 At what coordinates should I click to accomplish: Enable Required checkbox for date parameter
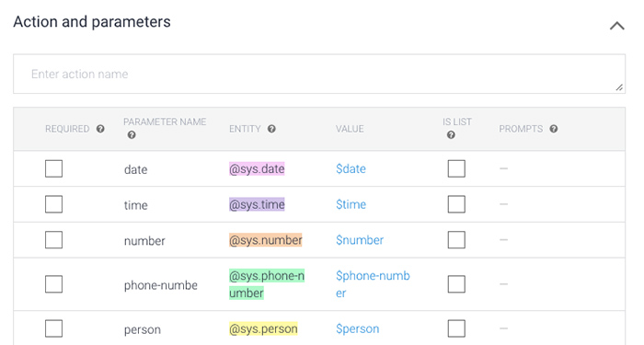point(53,168)
